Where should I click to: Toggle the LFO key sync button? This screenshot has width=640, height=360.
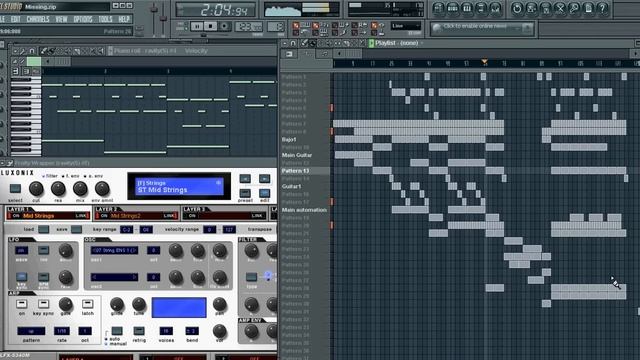pos(22,277)
